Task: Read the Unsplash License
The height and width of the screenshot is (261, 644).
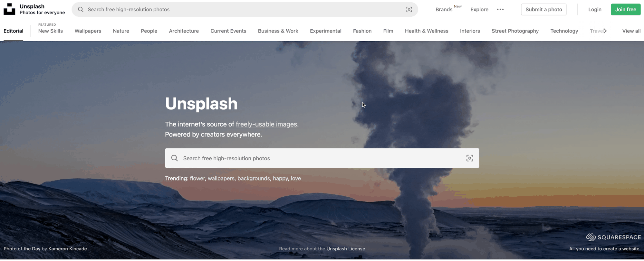Action: (x=346, y=249)
